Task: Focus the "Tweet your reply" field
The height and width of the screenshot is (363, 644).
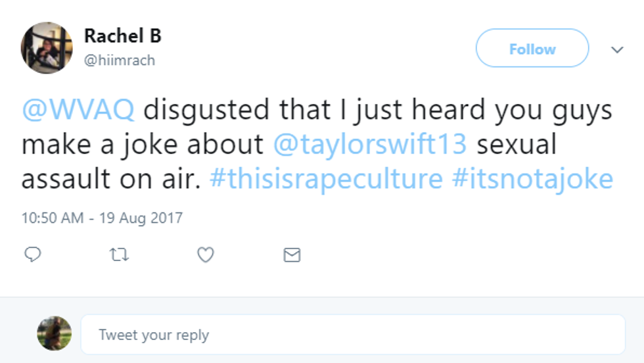Action: tap(352, 334)
